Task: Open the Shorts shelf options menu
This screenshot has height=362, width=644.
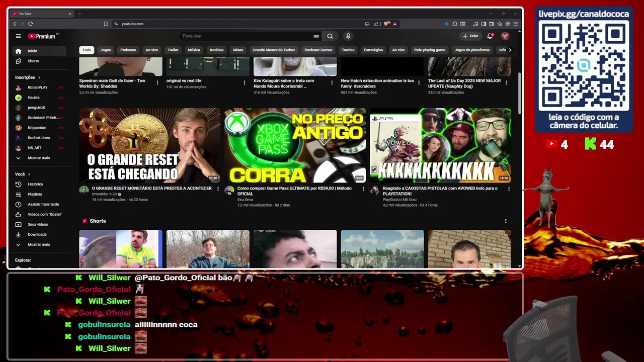Action: click(506, 221)
